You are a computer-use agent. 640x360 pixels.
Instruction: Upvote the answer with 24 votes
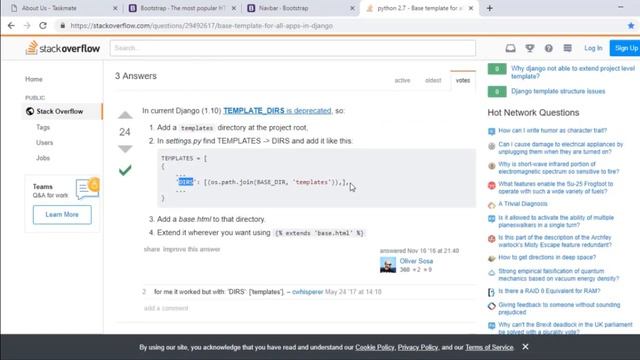click(125, 115)
